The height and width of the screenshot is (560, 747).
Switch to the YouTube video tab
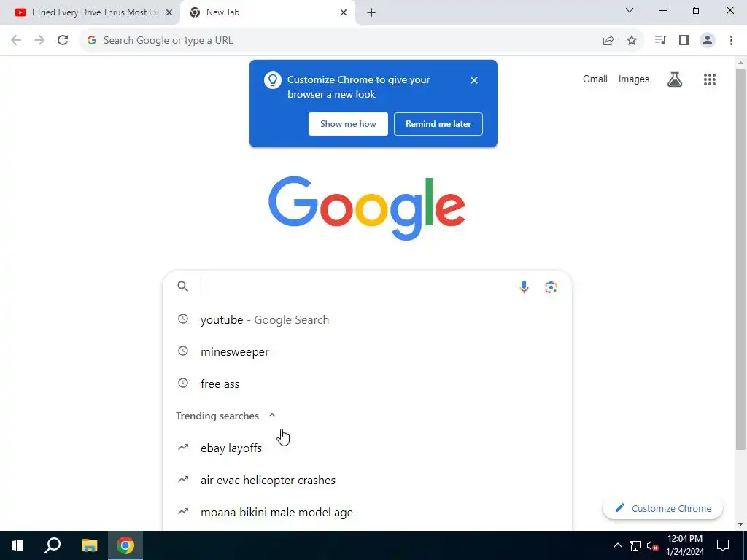point(90,12)
